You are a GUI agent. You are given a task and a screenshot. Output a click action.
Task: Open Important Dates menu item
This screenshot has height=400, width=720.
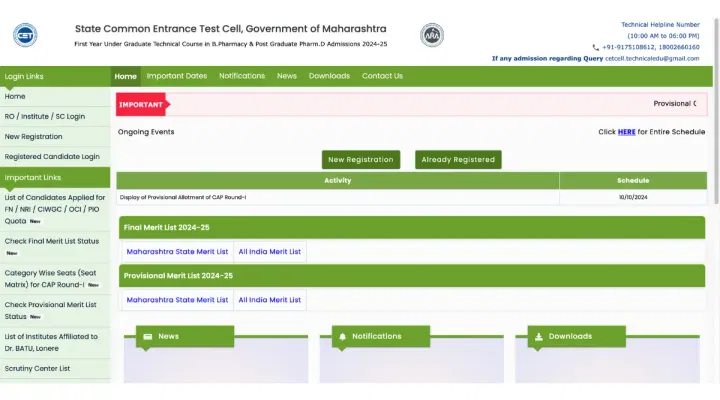click(x=177, y=76)
